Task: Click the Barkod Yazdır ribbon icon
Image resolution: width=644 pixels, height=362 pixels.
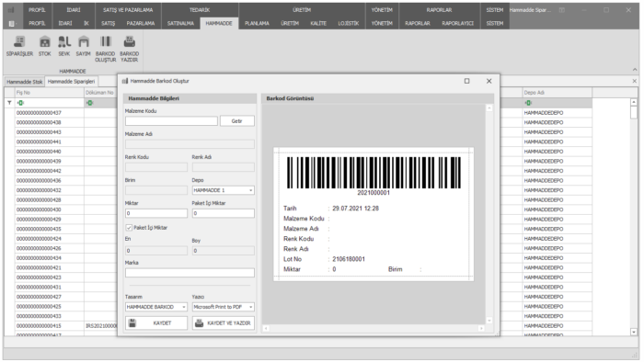Action: click(130, 49)
